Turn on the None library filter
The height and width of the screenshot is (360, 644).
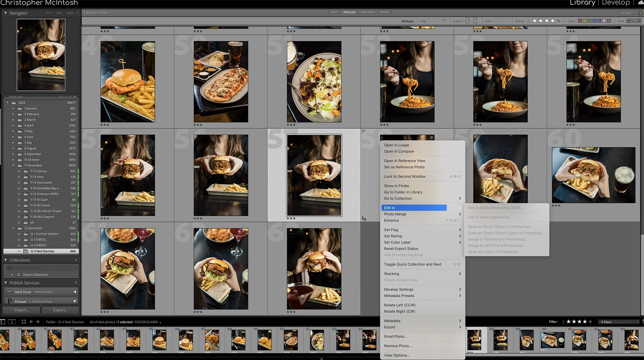pos(384,12)
